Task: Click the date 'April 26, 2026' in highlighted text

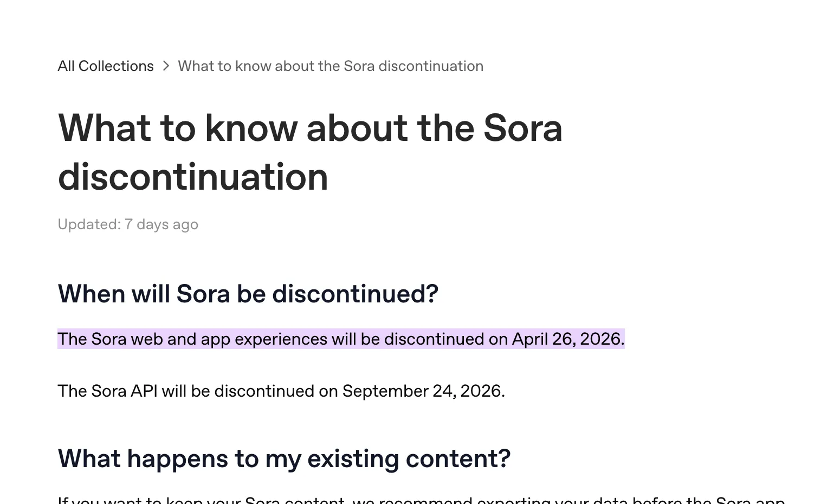Action: pyautogui.click(x=565, y=339)
